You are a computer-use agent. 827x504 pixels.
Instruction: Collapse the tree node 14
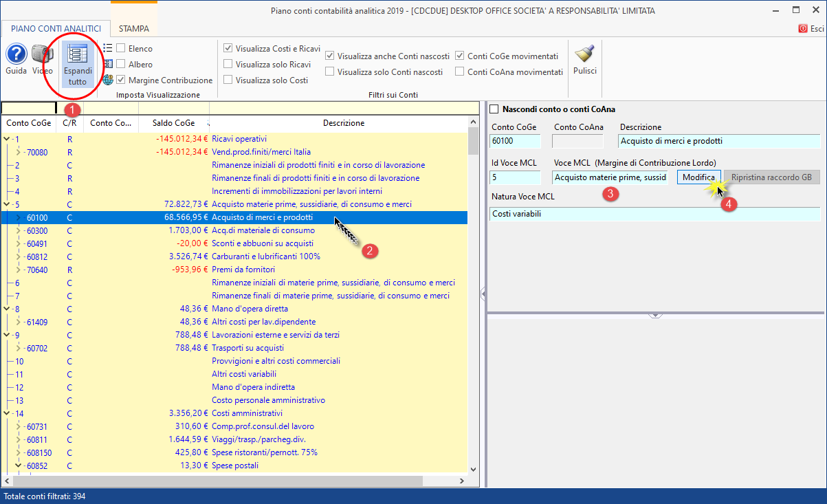pyautogui.click(x=7, y=413)
